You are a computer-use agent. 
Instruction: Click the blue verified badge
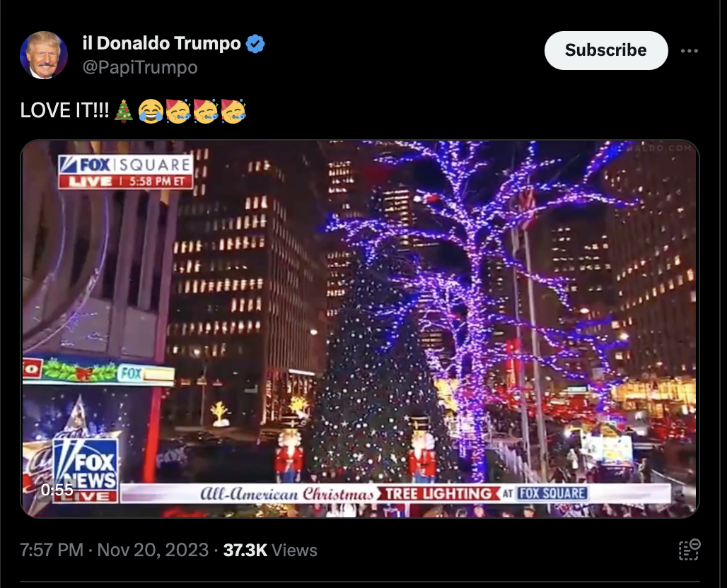[255, 44]
